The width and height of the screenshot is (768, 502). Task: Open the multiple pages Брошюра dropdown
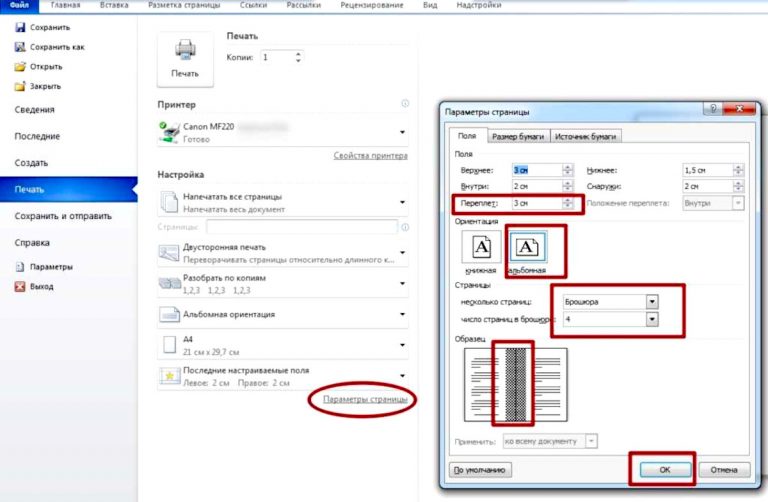[x=652, y=302]
